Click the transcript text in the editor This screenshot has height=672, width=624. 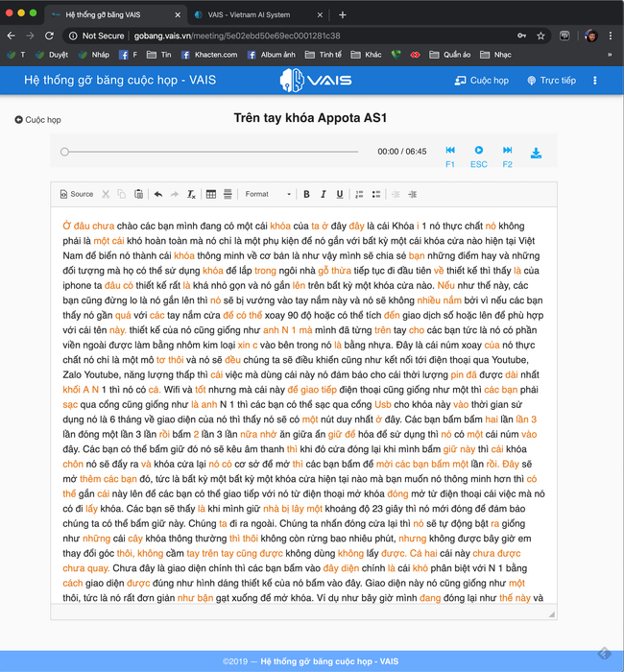click(304, 412)
